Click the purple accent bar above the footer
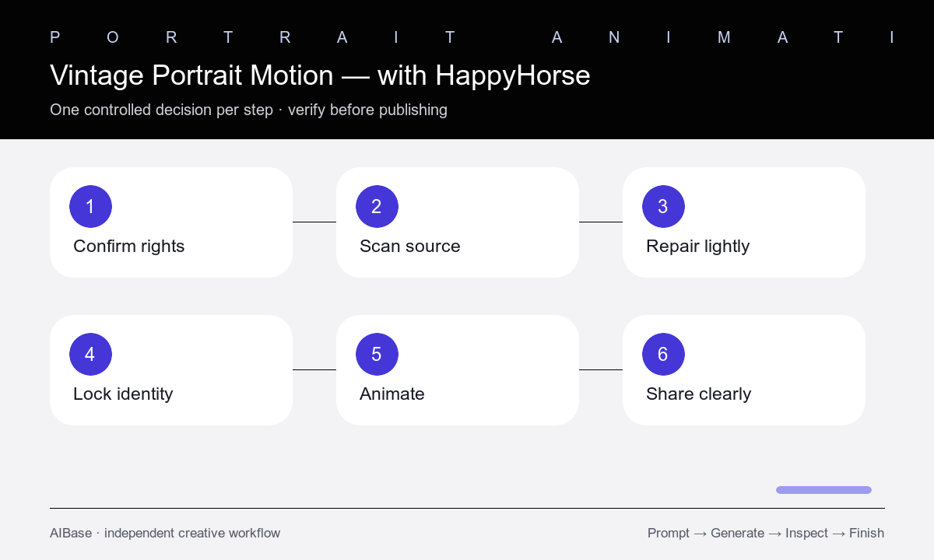Image resolution: width=934 pixels, height=560 pixels. [823, 490]
